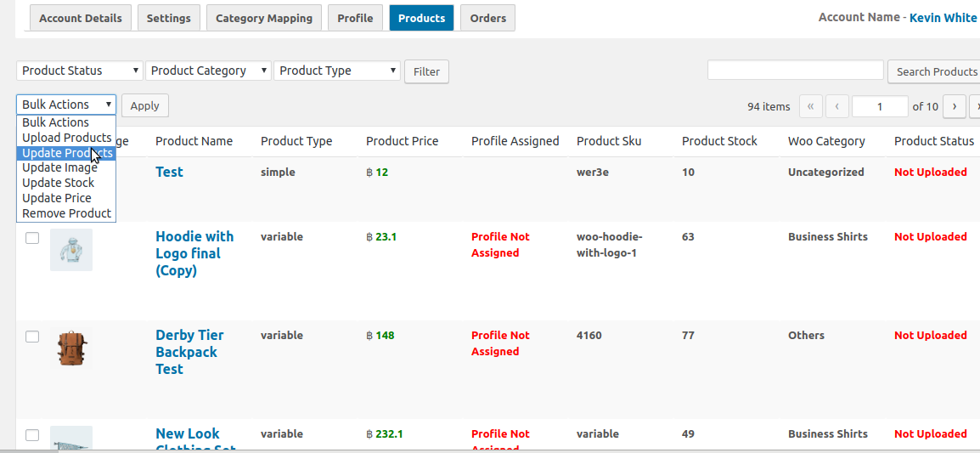Select the Products tab
980x453 pixels.
[421, 18]
